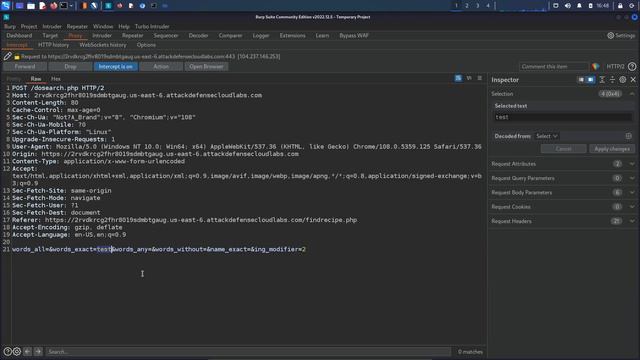640x360 pixels.
Task: Open search settings gear at bottom
Action: (17, 351)
